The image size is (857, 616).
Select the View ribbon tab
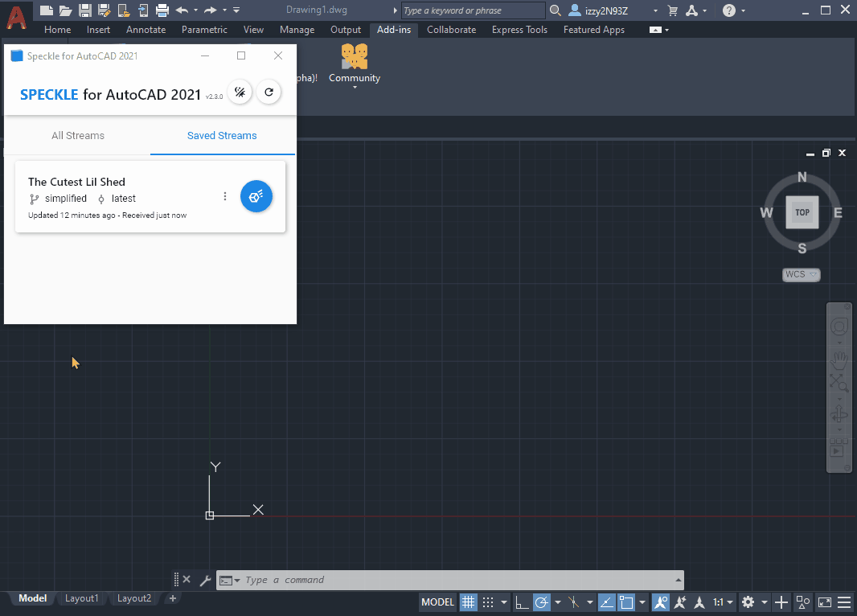click(x=253, y=30)
